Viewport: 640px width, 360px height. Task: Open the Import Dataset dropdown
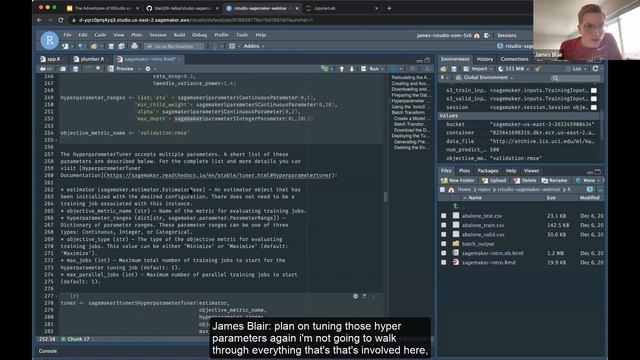(479, 69)
